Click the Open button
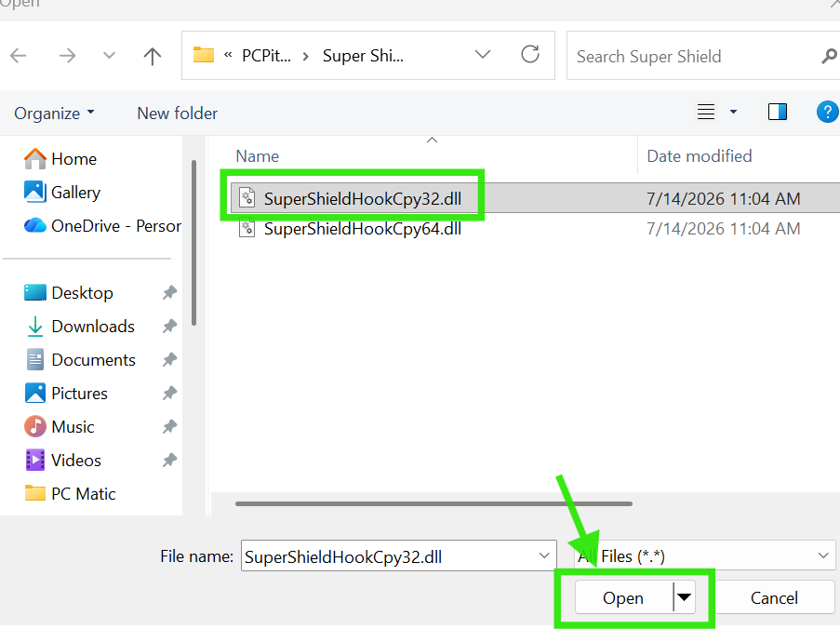 pos(623,597)
